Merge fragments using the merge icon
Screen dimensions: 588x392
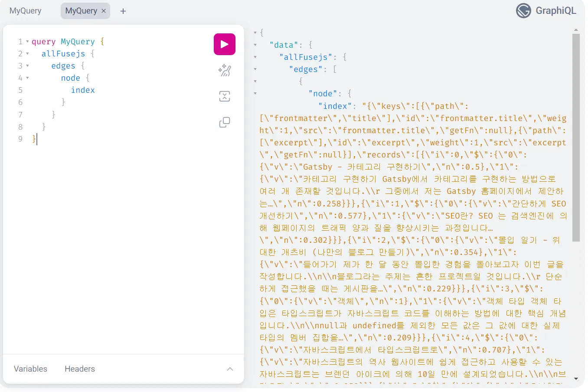coord(224,96)
